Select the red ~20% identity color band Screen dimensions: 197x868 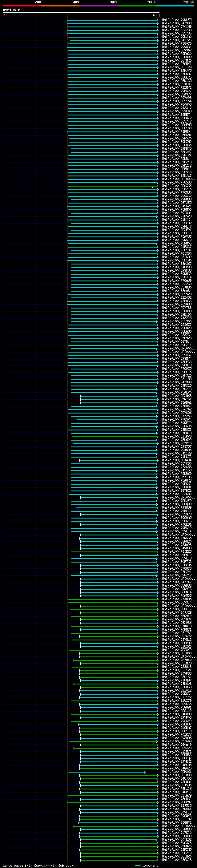click(22, 6)
